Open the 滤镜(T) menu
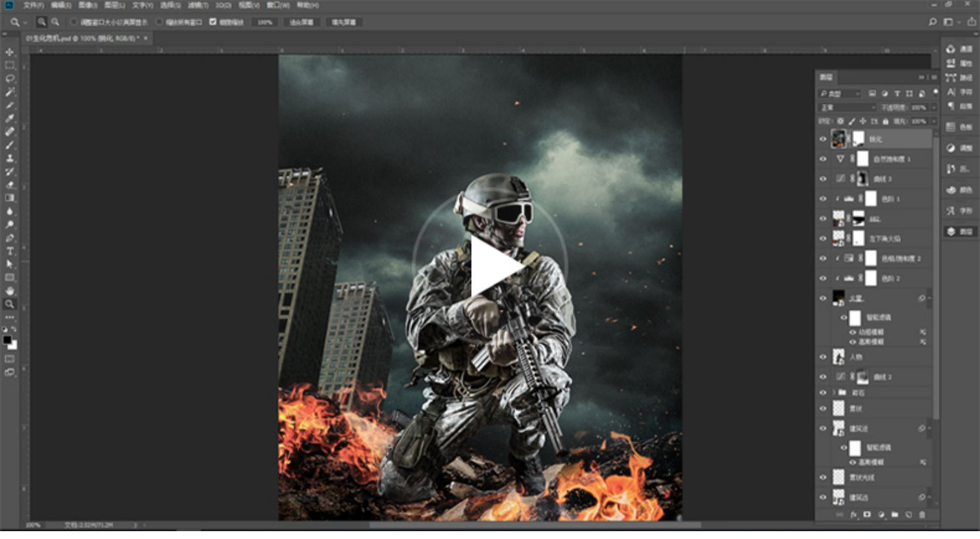Screen dimensions: 980x539 point(197,5)
